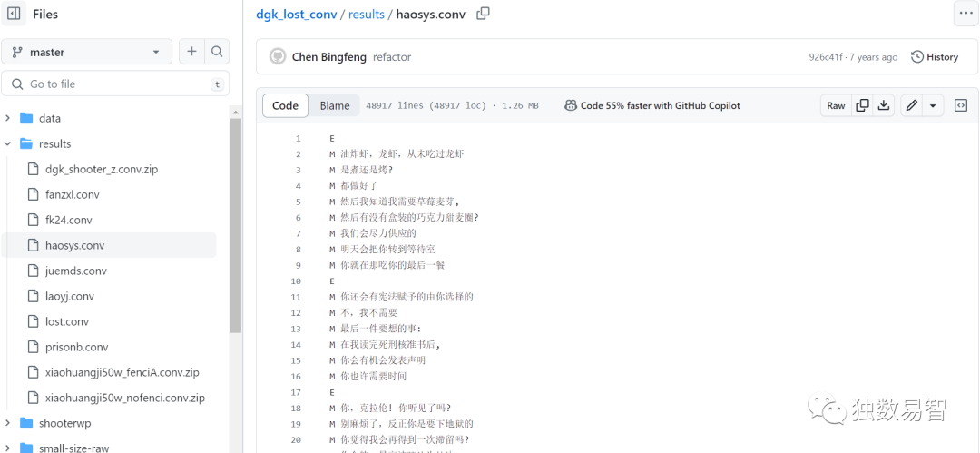Copy raw file contents icon
Viewport: 980px width, 453px height.
click(x=863, y=105)
